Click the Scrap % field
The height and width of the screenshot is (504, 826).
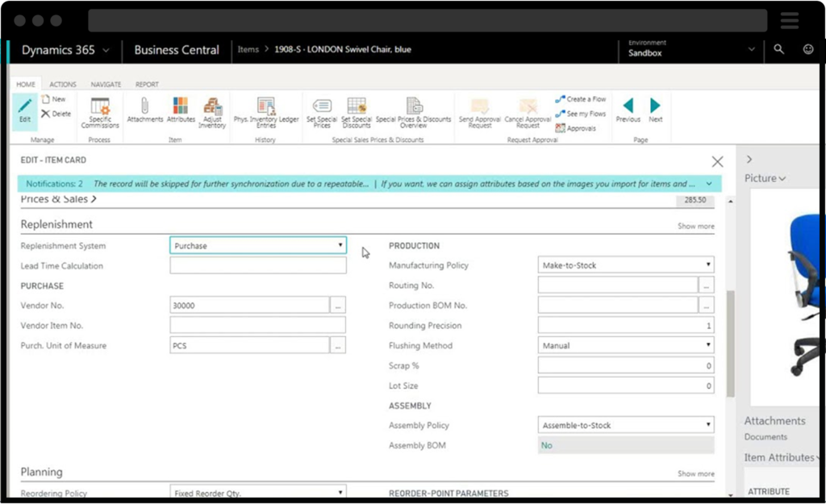[626, 365]
